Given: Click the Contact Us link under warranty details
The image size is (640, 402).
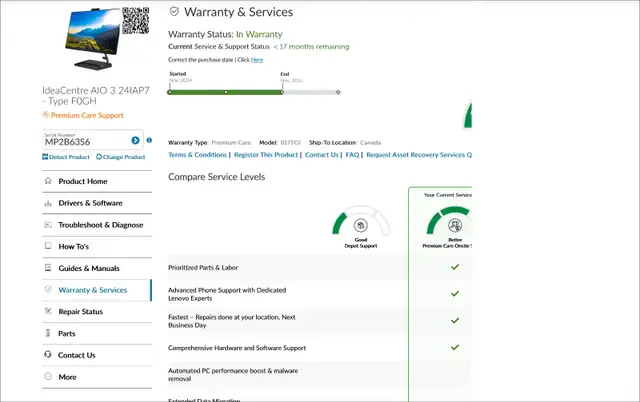Looking at the screenshot, I should tap(322, 155).
